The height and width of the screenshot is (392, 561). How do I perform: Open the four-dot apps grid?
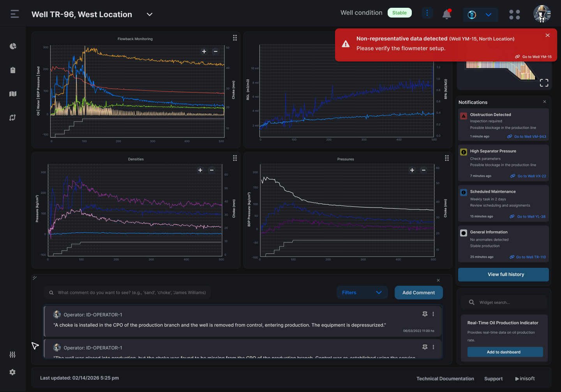pyautogui.click(x=515, y=15)
